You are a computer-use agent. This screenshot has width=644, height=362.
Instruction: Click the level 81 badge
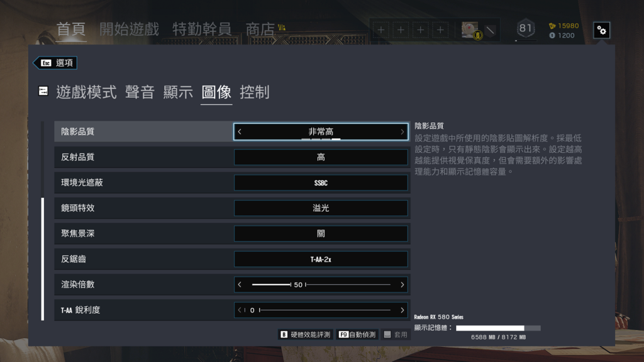pos(526,29)
